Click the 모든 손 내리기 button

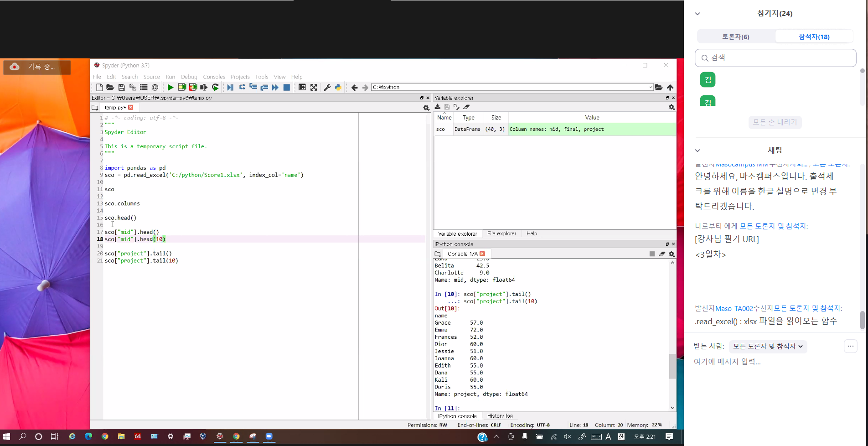coord(775,122)
